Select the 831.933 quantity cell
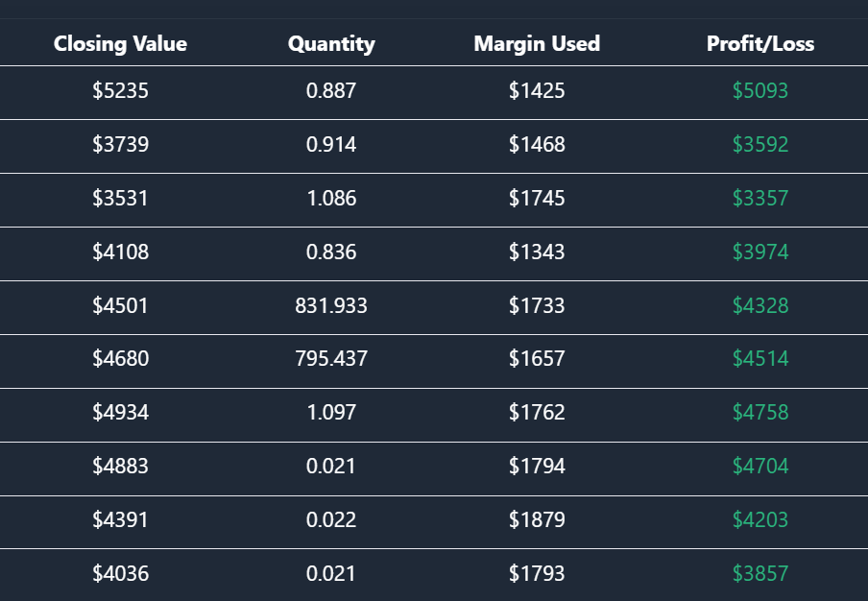 pos(331,306)
